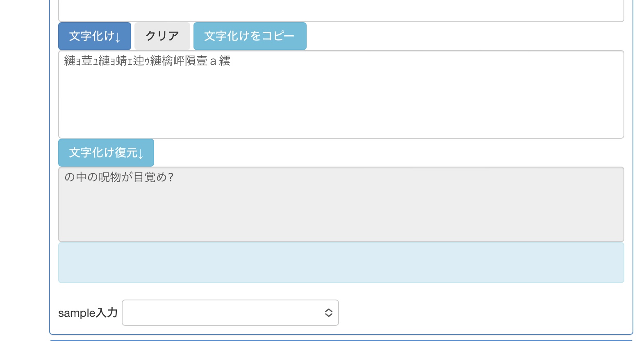This screenshot has height=341, width=644.
Task: Click on the restored text の中の呪物が目覚め?
Action: pos(119,177)
